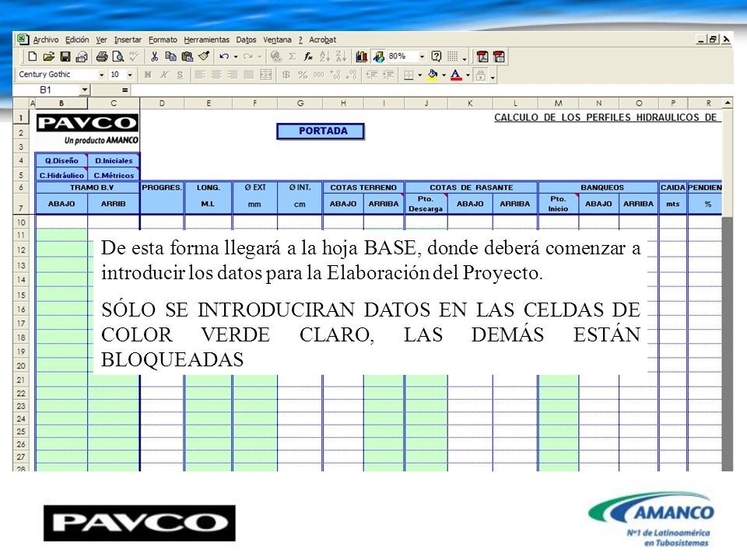The width and height of the screenshot is (747, 560).
Task: Open the Insert Function fx icon
Action: point(308,57)
